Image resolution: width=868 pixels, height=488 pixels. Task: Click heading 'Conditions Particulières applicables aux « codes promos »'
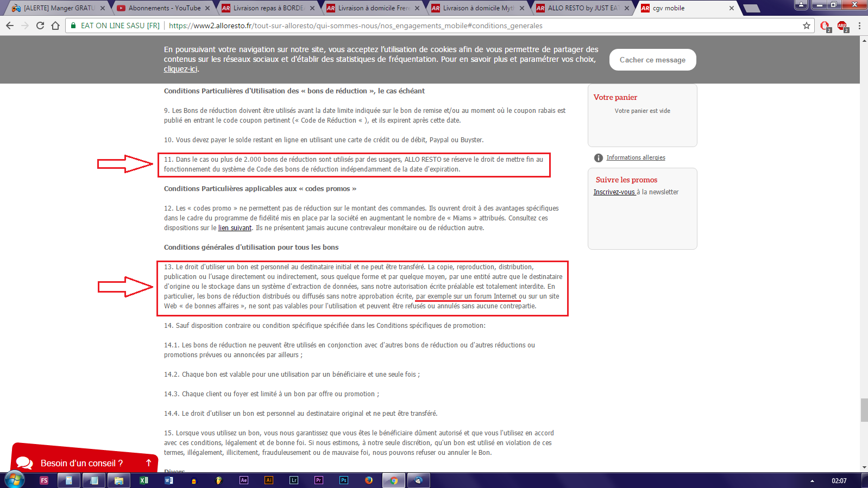coord(260,189)
